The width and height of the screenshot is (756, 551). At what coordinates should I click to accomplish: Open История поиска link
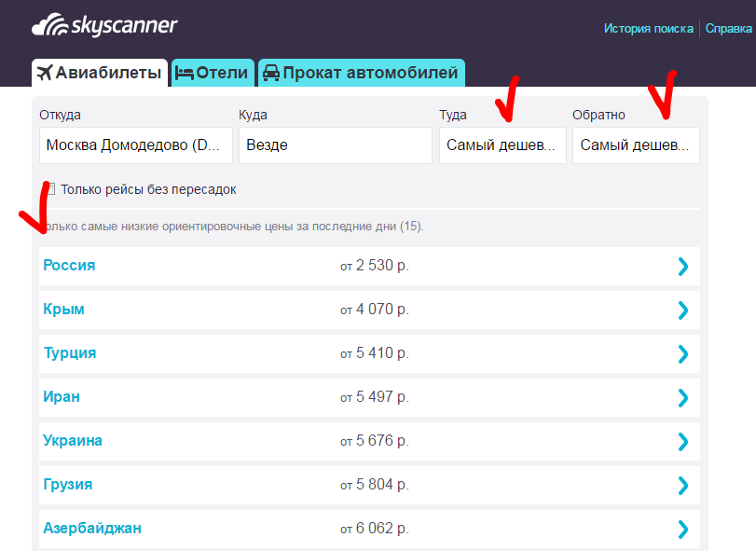(x=649, y=29)
